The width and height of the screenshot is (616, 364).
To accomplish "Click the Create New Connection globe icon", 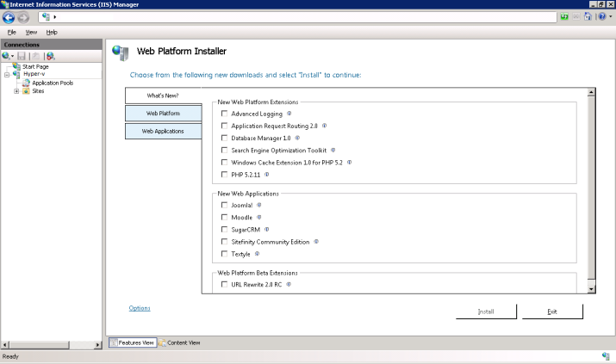I will [7, 56].
